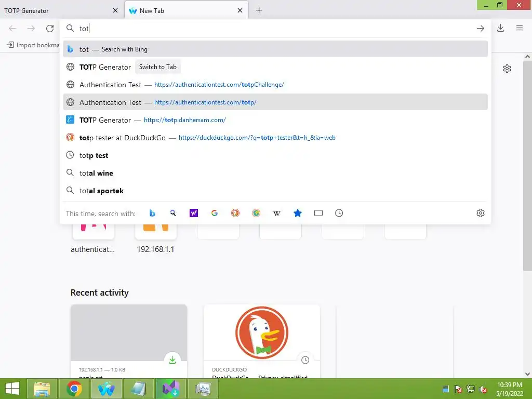532x399 pixels.
Task: Select the globe-colored search engine icon
Action: [x=256, y=213]
